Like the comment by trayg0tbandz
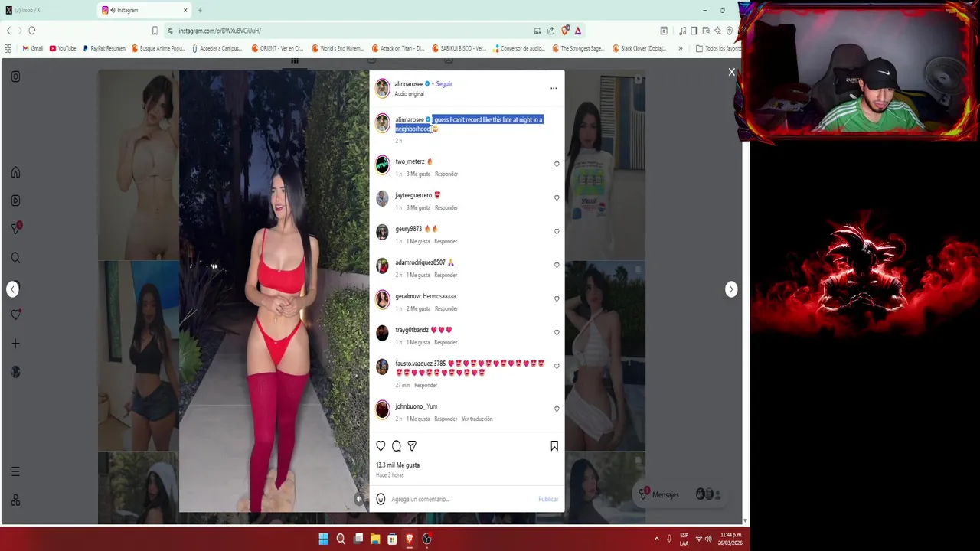The width and height of the screenshot is (980, 551). point(557,332)
